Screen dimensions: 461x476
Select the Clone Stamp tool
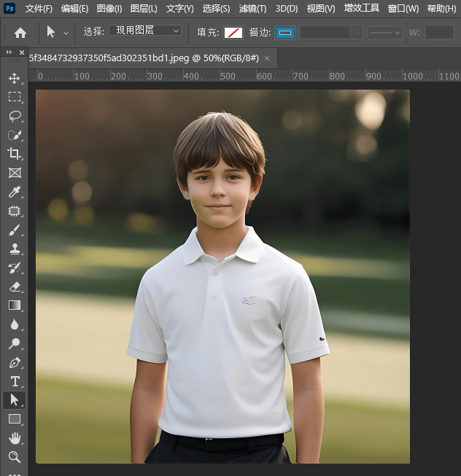(15, 249)
